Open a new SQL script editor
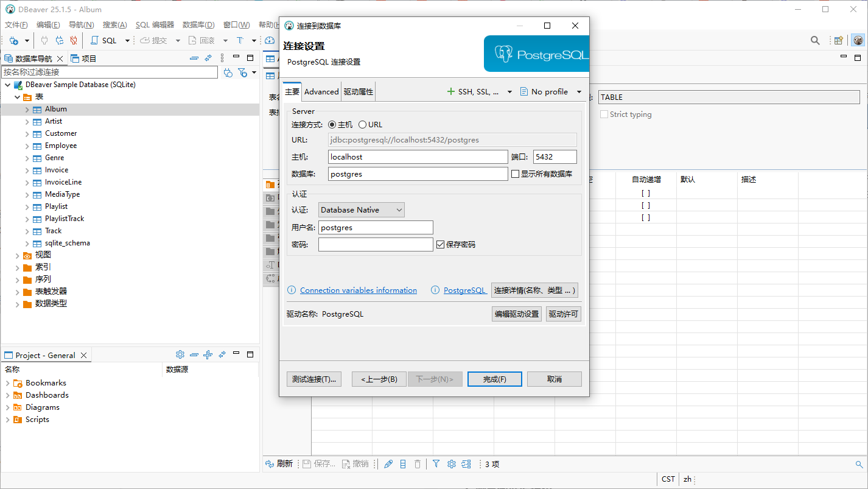This screenshot has height=489, width=868. [103, 40]
